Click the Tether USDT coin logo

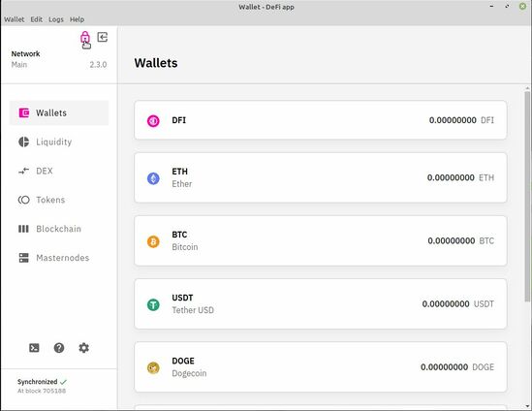153,304
